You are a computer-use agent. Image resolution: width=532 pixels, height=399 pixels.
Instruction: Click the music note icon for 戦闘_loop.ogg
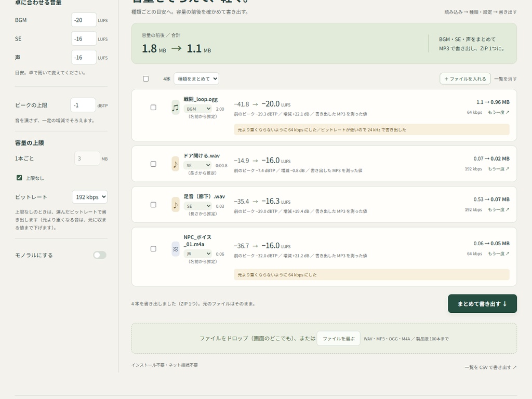[175, 108]
